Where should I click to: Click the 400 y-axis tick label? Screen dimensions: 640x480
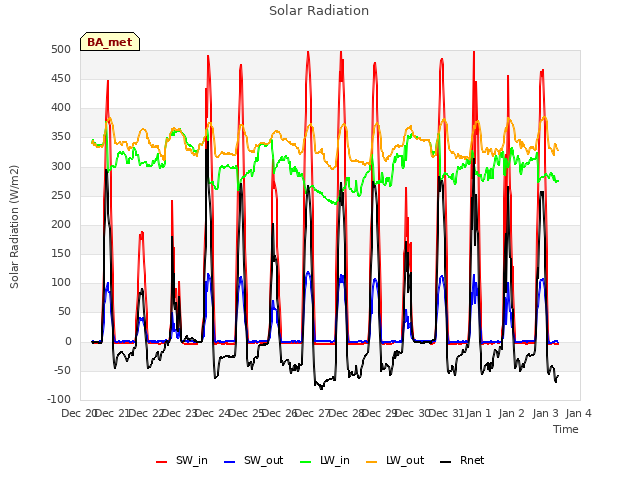(61, 108)
